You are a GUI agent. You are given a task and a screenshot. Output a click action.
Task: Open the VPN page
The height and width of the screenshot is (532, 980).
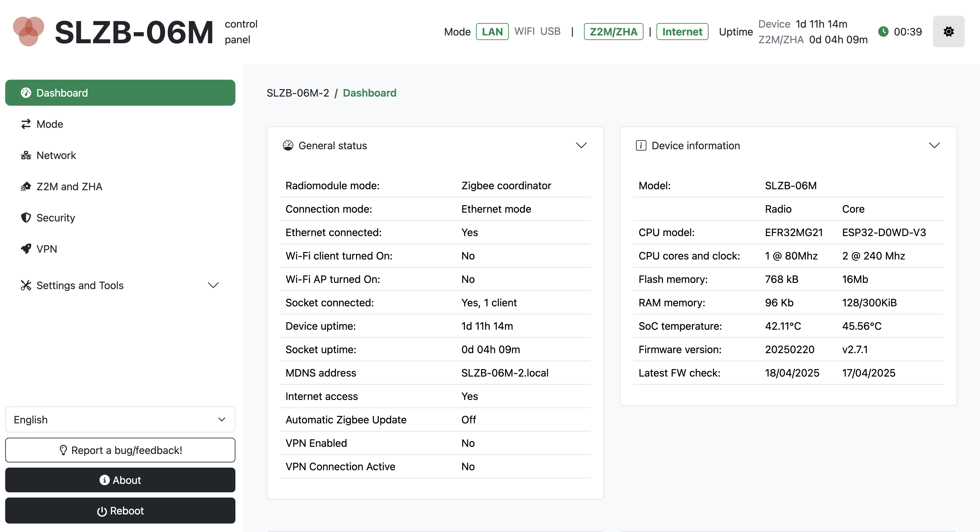point(120,249)
